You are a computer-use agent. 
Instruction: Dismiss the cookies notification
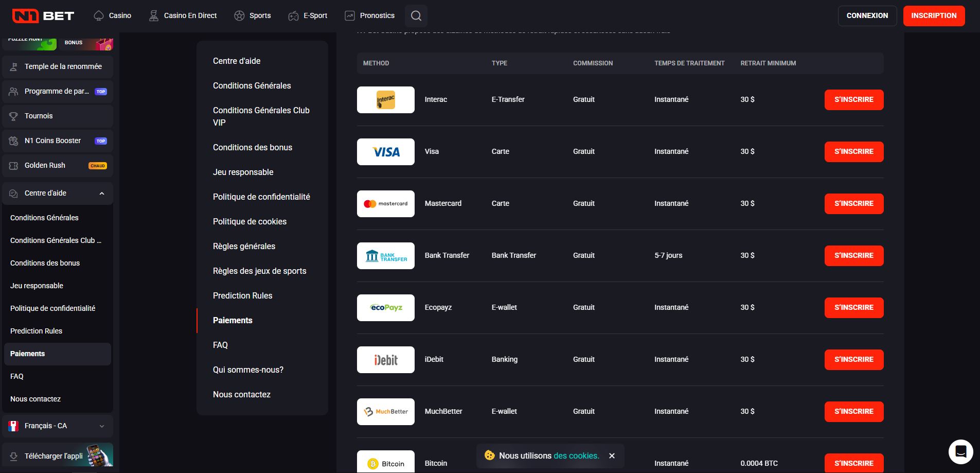612,456
